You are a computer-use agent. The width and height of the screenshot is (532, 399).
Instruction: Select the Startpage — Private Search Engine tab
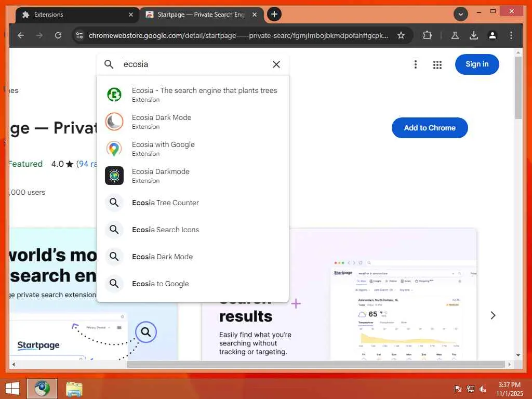(202, 15)
